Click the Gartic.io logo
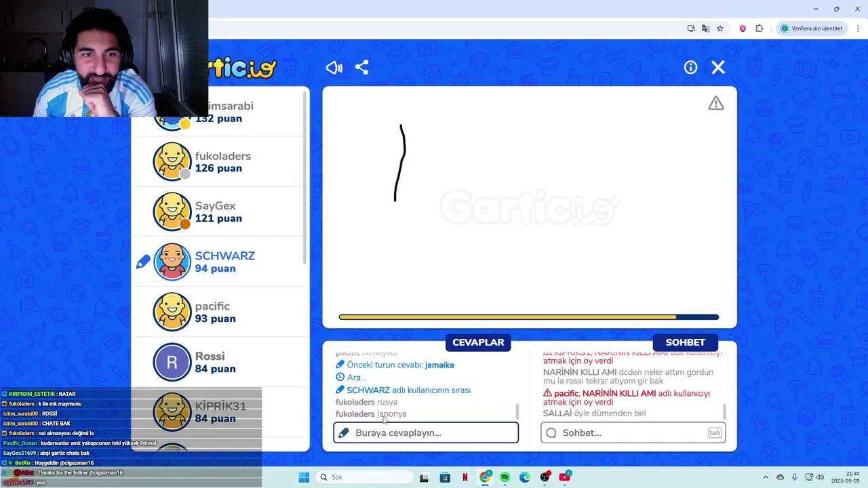Viewport: 868px width, 488px height. click(x=243, y=68)
